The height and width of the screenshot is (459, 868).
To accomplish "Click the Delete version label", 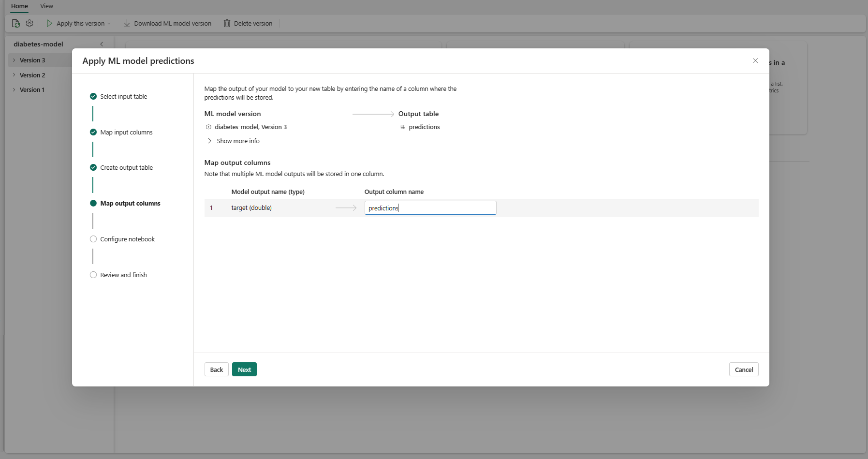I will tap(253, 24).
